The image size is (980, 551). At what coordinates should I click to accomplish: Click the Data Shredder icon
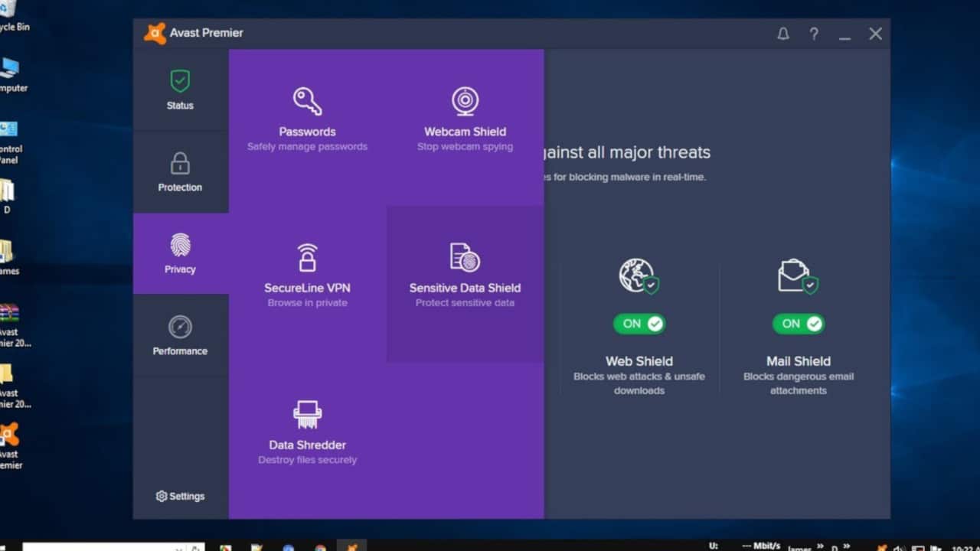[x=307, y=415]
